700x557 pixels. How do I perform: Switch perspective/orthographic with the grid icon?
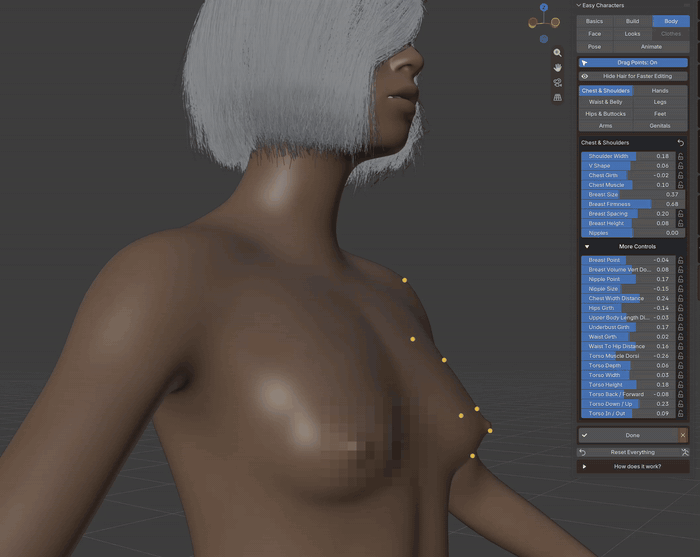[x=557, y=97]
